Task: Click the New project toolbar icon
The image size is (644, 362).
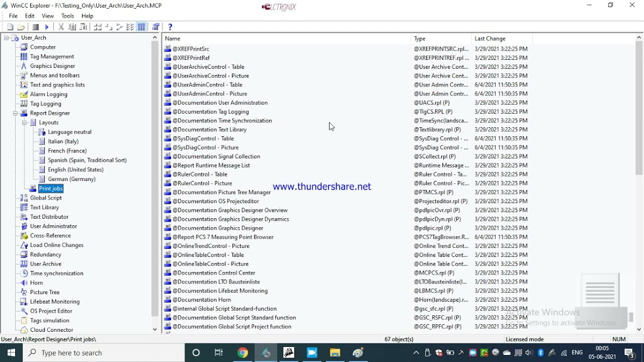Action: (10, 27)
